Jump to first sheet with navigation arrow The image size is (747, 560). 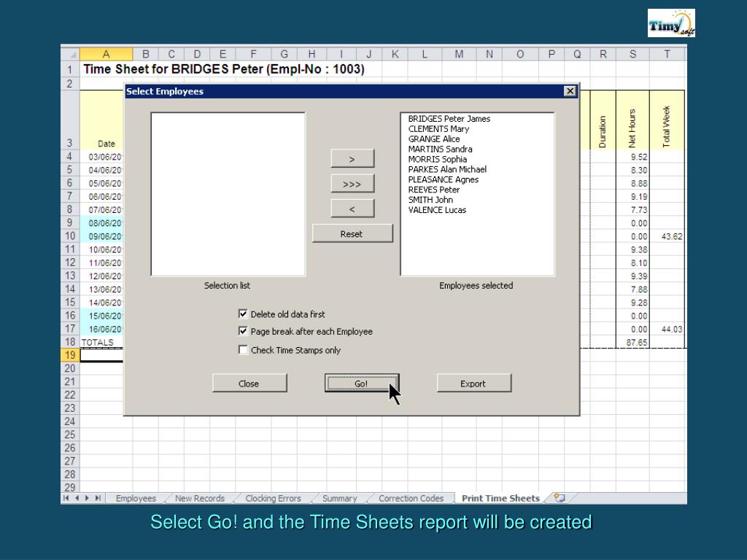[66, 498]
